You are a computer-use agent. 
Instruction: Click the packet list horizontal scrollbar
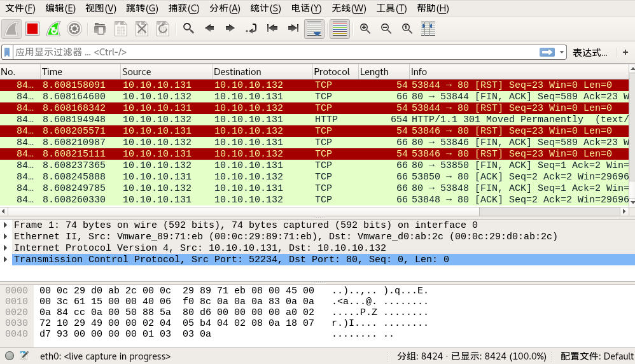pos(244,211)
